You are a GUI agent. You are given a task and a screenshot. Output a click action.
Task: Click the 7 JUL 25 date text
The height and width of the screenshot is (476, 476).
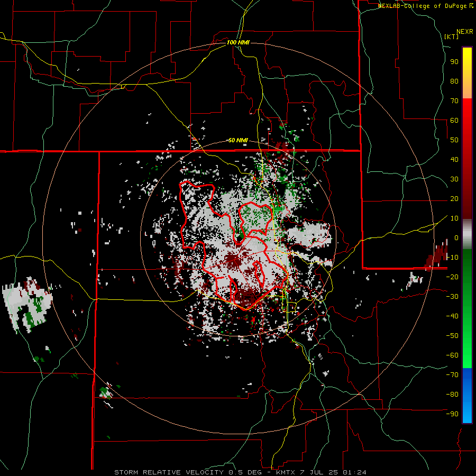pyautogui.click(x=320, y=472)
